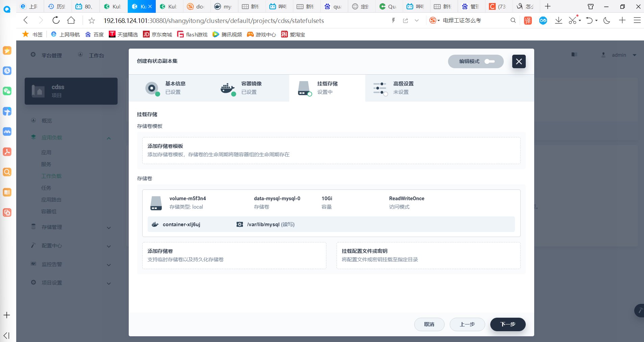This screenshot has height=342, width=644.
Task: Open the 基本信息 step tab
Action: click(x=175, y=88)
